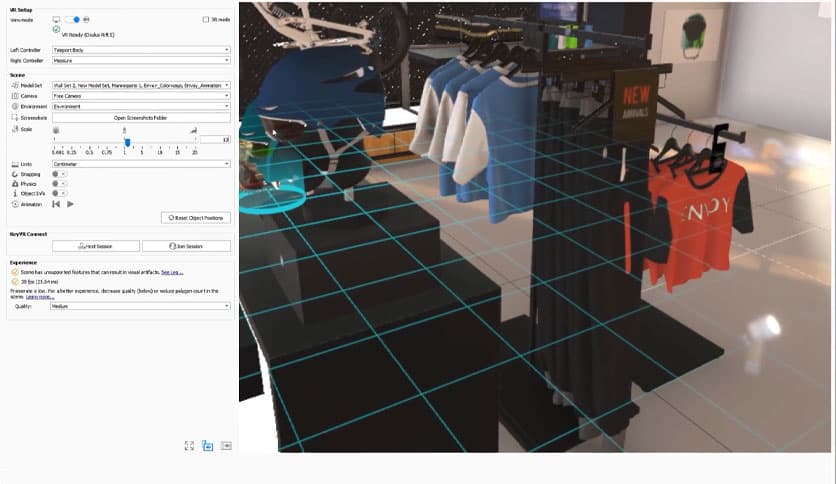The image size is (836, 484).
Task: Toggle the View mode switch
Action: click(71, 19)
